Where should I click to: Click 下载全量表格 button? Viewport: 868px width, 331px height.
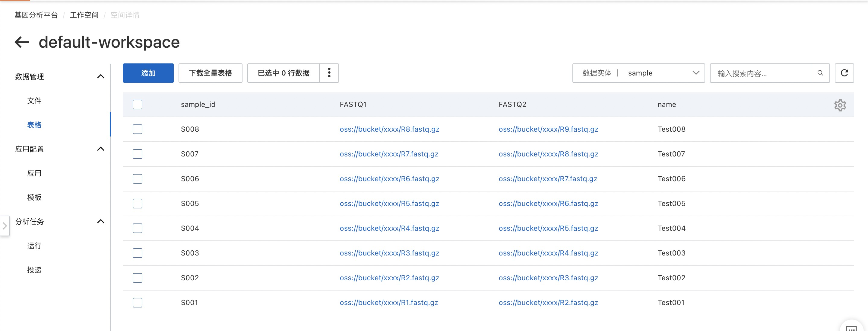(210, 73)
